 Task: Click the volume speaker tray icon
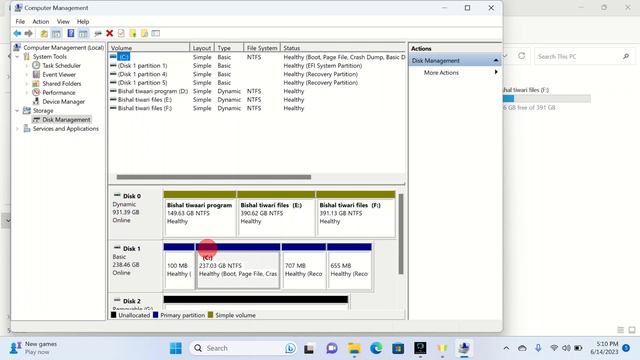coord(566,348)
